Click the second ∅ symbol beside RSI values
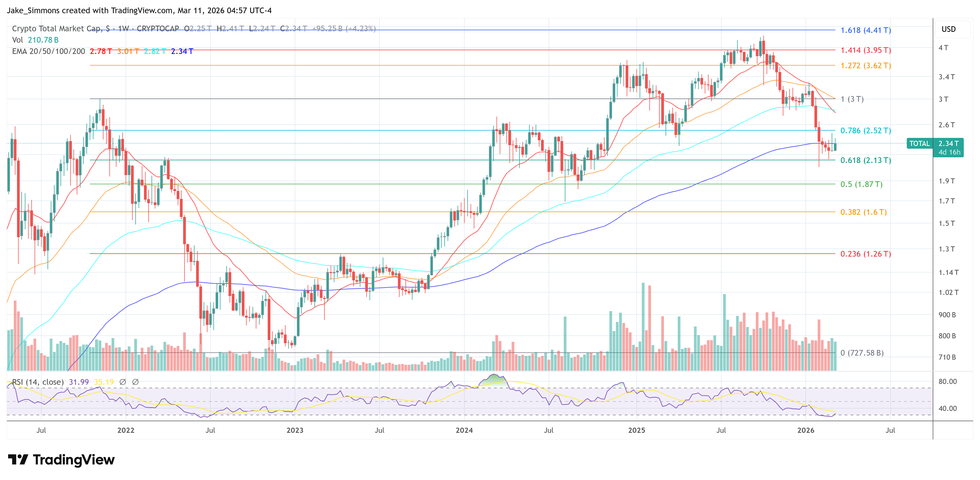Viewport: 980px width, 480px height. pyautogui.click(x=135, y=382)
